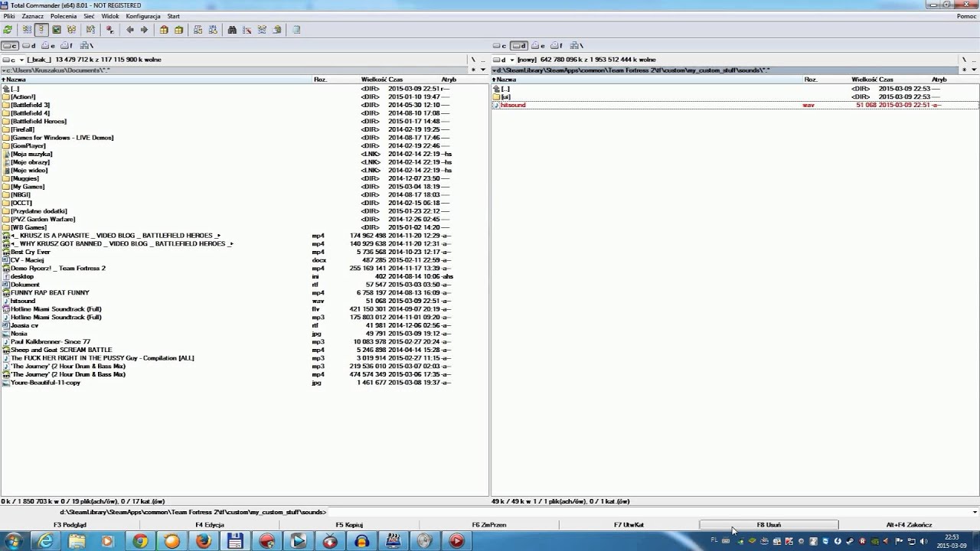Image resolution: width=980 pixels, height=551 pixels.
Task: Select drive e in the left drive bar
Action: pyautogui.click(x=48, y=46)
